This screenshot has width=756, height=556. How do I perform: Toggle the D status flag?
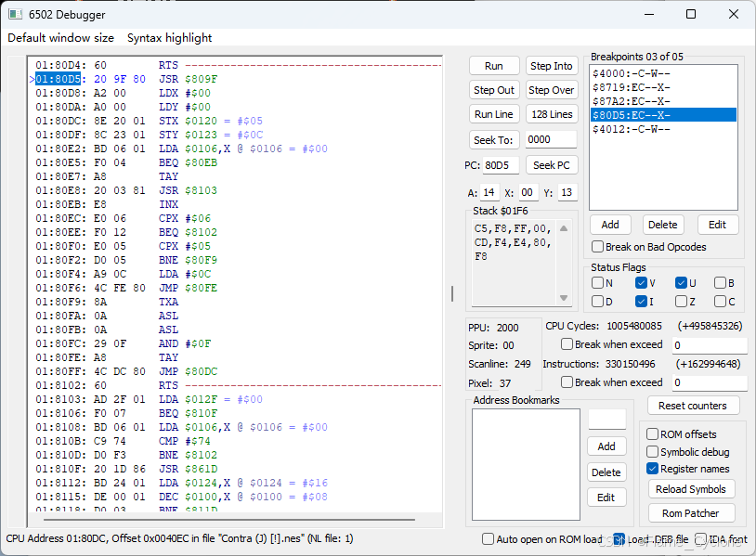click(x=597, y=302)
